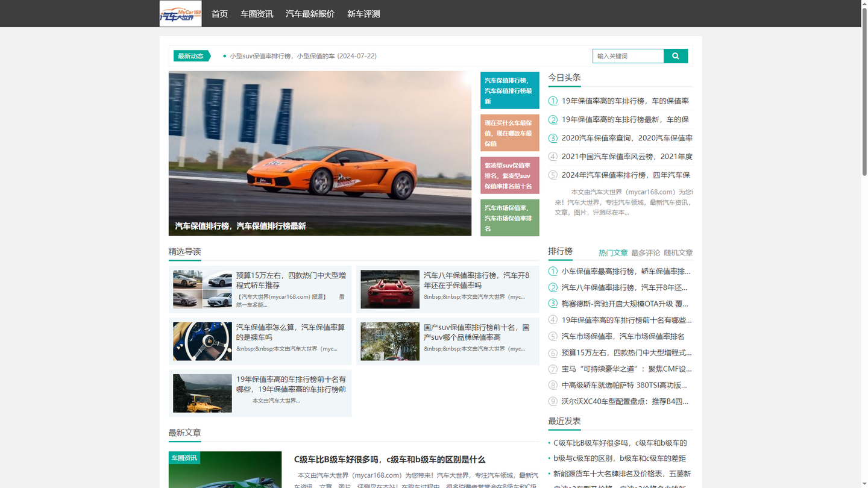This screenshot has height=488, width=868.
Task: Open ranking item 中高级轿车就选帕萨特 380TSI
Action: click(x=624, y=386)
